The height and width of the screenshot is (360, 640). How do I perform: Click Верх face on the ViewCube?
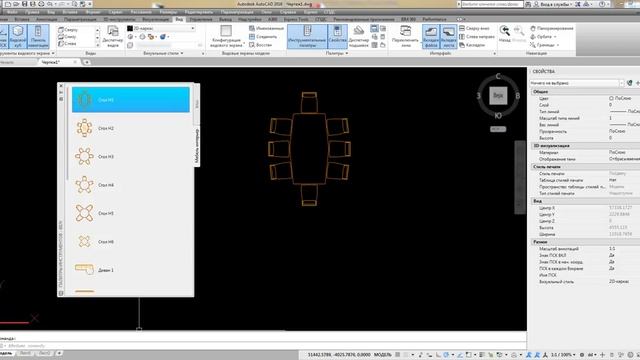tap(498, 96)
